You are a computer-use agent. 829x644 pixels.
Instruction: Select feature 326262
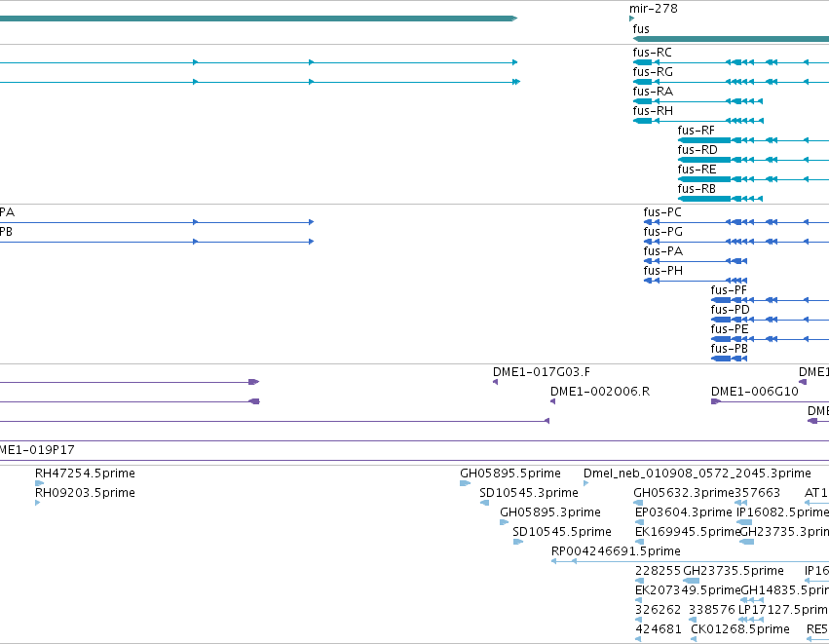click(x=658, y=610)
